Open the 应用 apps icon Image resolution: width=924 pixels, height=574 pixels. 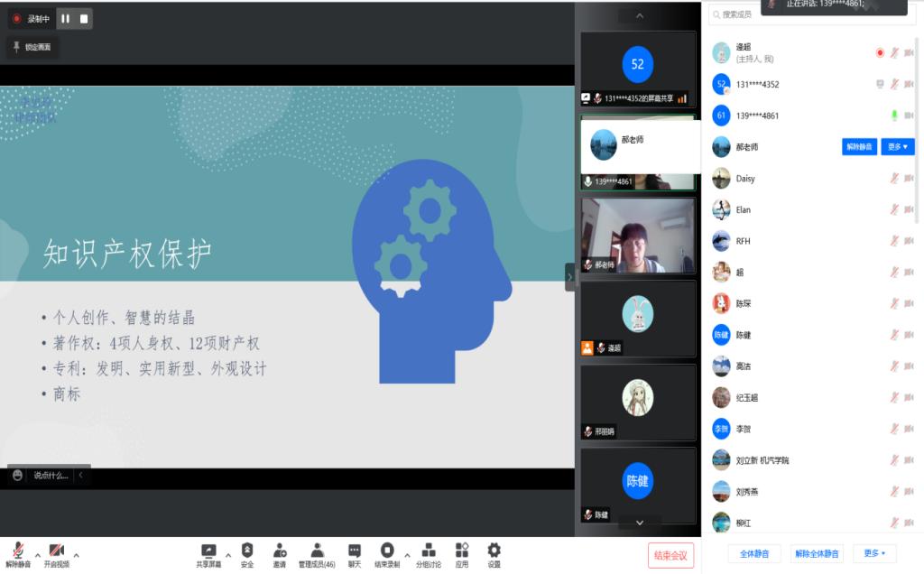click(462, 551)
